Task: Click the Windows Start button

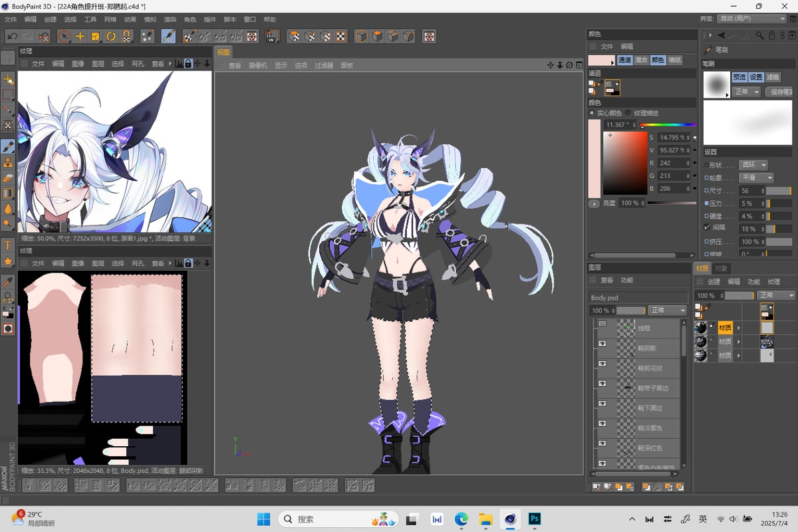Action: click(x=263, y=519)
